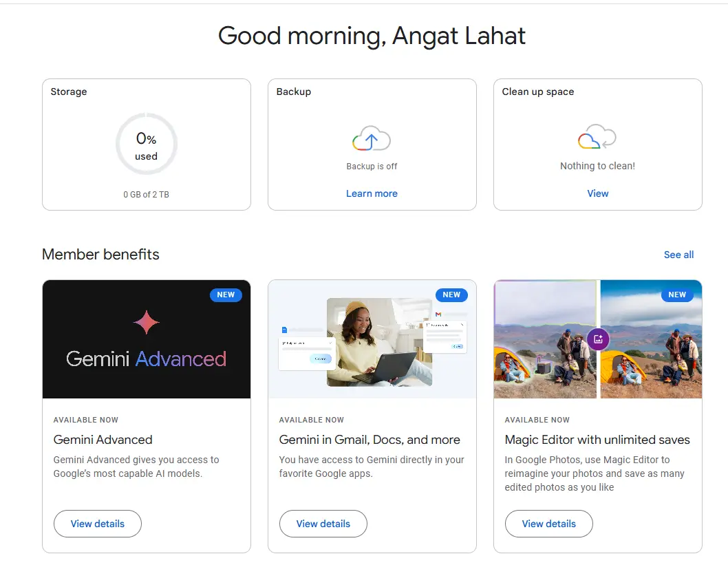Image resolution: width=728 pixels, height=576 pixels.
Task: View details for Magic Editor
Action: (549, 524)
